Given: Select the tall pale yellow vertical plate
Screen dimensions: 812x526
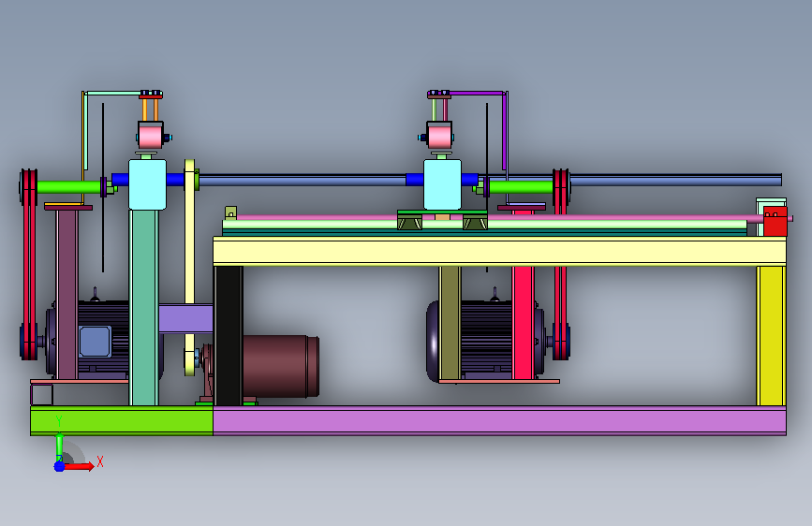Looking at the screenshot, I should 189,267.
